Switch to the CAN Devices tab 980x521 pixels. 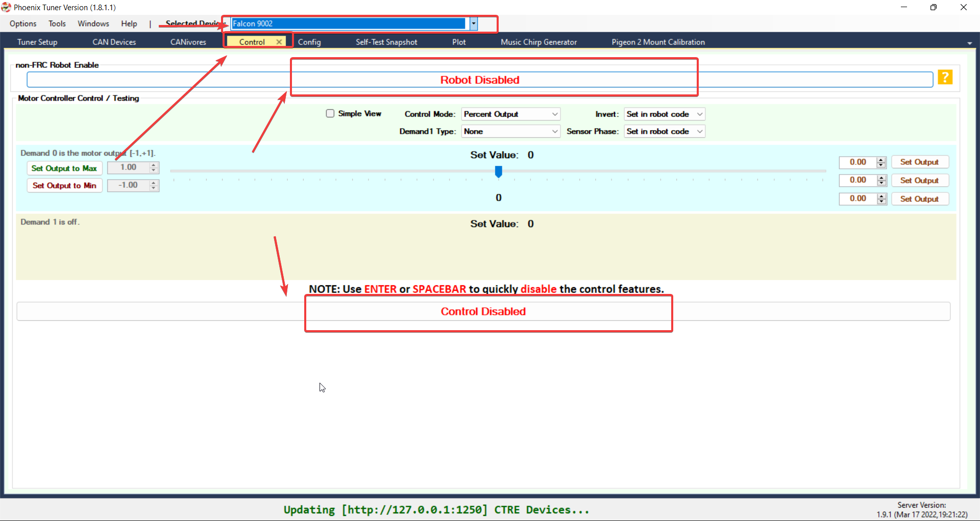click(114, 42)
